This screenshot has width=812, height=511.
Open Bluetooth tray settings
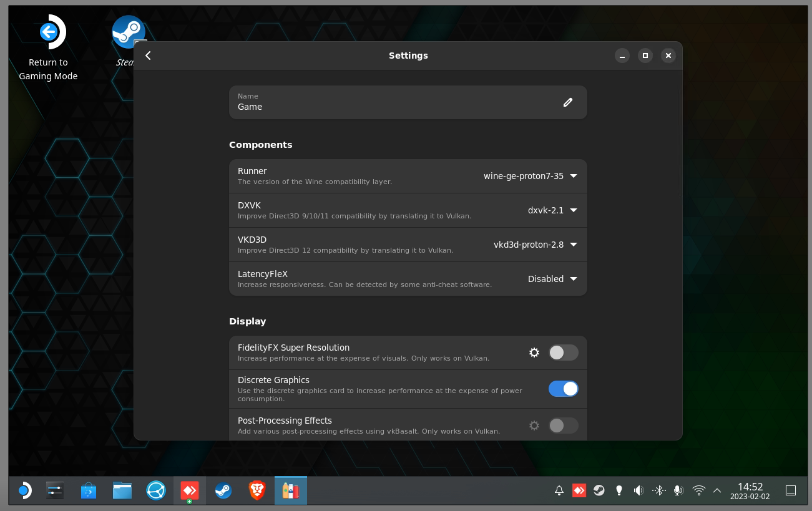pyautogui.click(x=658, y=490)
